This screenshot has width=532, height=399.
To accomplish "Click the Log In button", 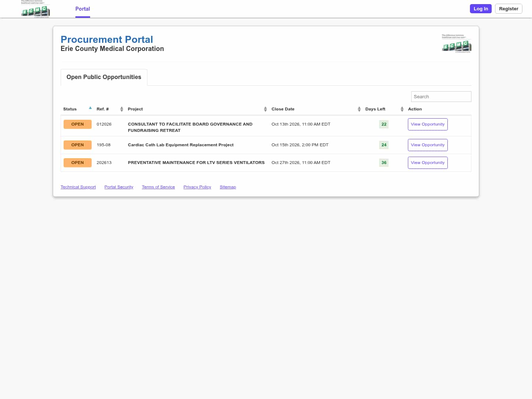I will click(x=481, y=8).
